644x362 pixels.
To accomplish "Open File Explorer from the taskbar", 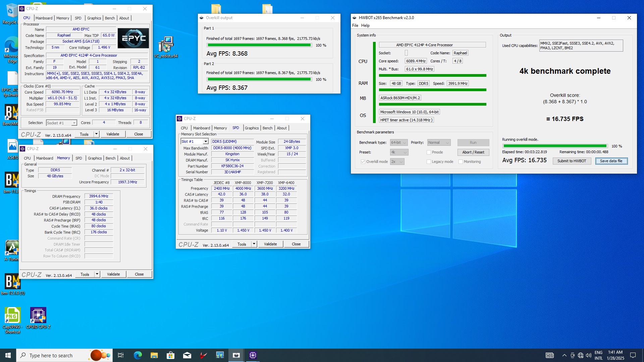I will (x=154, y=355).
